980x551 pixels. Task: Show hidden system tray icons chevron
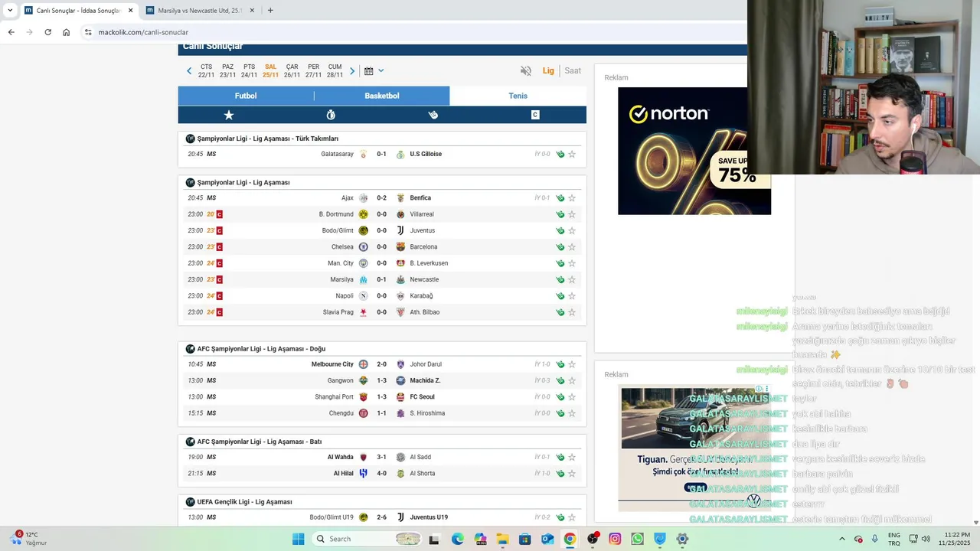click(841, 539)
